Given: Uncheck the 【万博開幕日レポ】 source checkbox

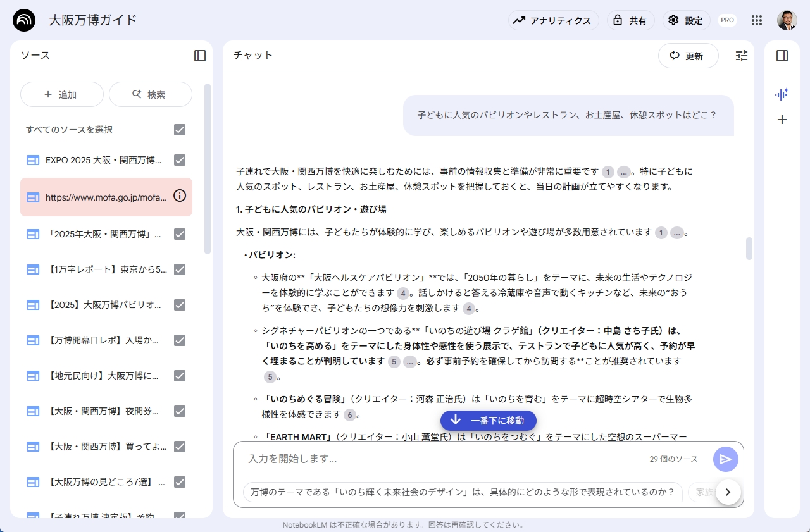Looking at the screenshot, I should pyautogui.click(x=180, y=340).
